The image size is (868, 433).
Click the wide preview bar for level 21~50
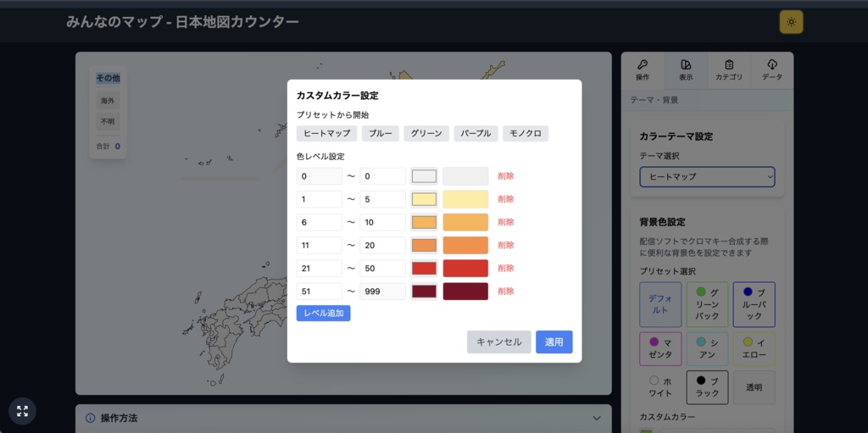465,268
